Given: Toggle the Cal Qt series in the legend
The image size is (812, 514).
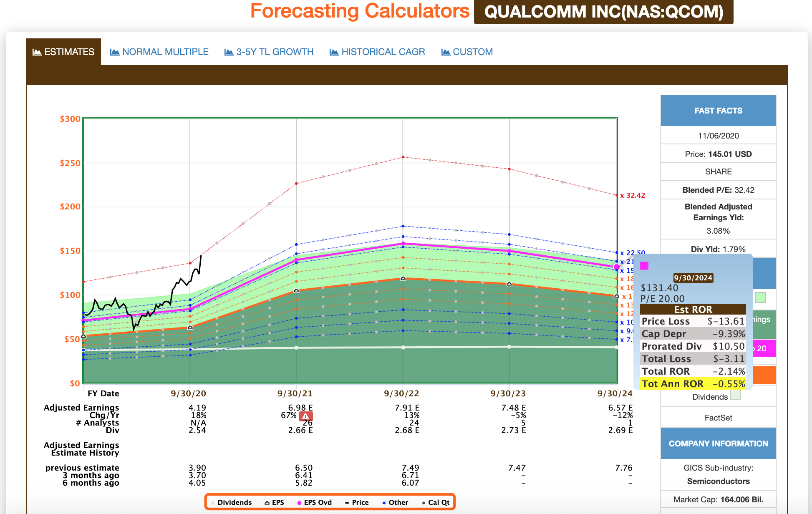Looking at the screenshot, I should (x=436, y=502).
